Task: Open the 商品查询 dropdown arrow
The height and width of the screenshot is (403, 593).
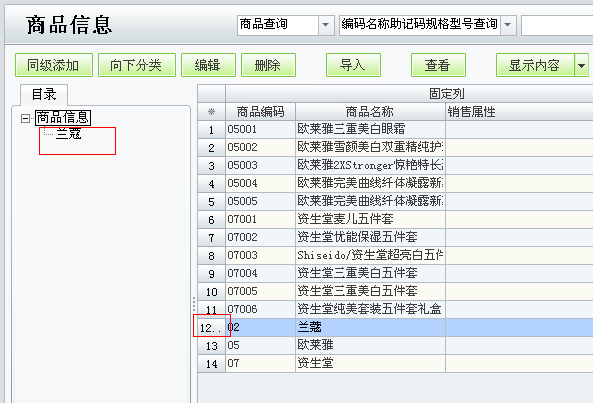Action: coord(326,25)
